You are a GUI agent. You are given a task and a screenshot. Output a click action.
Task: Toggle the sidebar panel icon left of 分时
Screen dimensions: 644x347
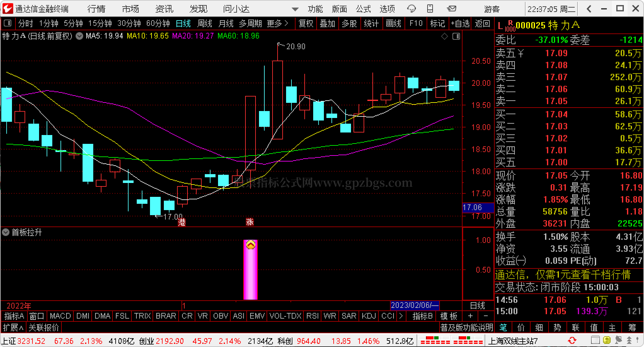[x=8, y=23]
